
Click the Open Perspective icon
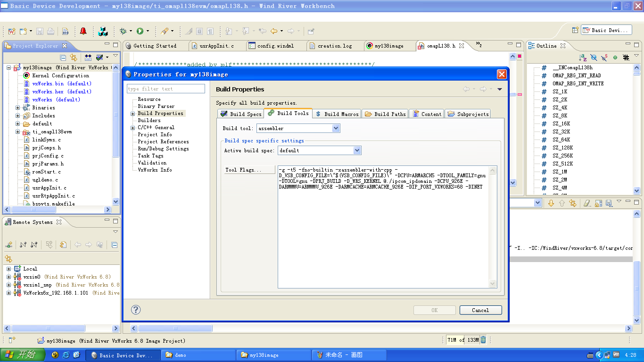coord(575,30)
